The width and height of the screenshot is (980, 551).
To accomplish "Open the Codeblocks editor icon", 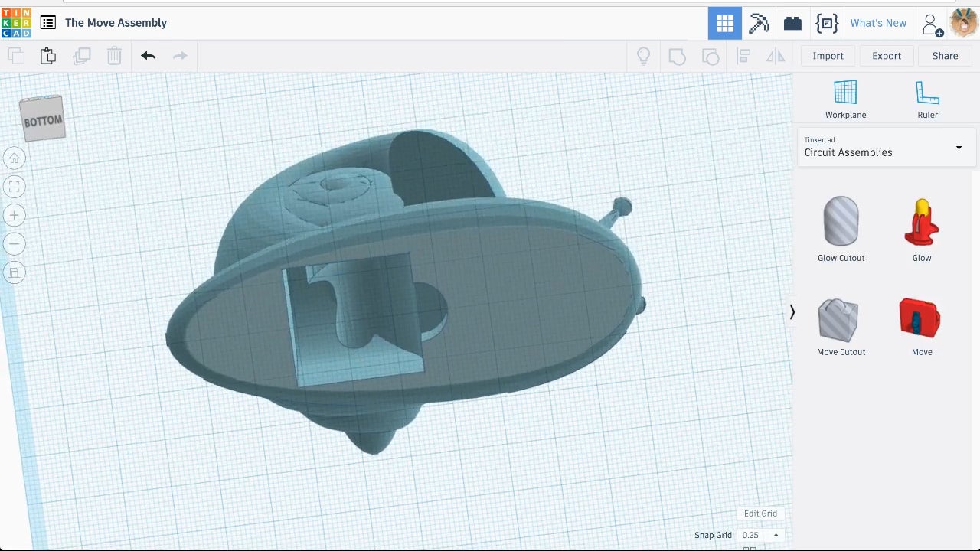I will (x=827, y=23).
